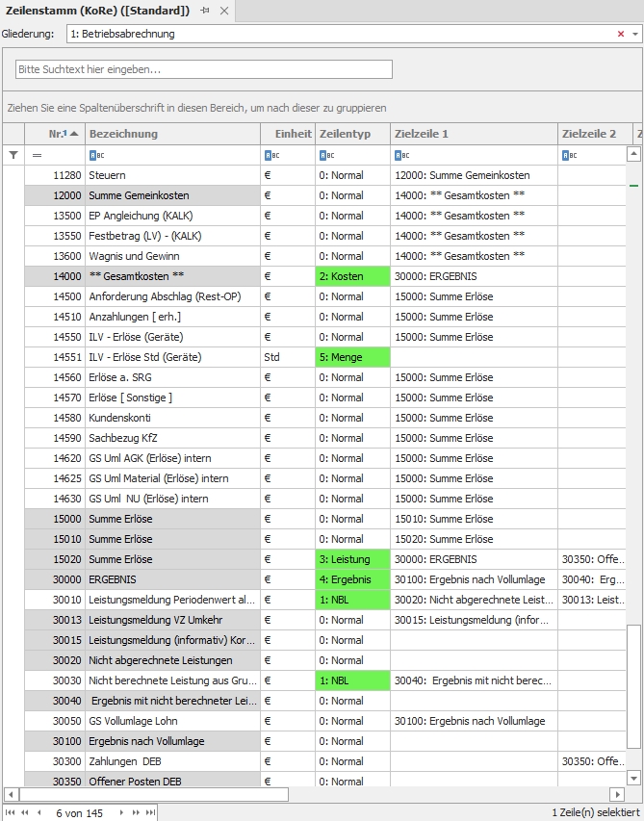Open Bezeichnung filter condition ABC icon
Screen dimensions: 644x821
pyautogui.click(x=95, y=155)
